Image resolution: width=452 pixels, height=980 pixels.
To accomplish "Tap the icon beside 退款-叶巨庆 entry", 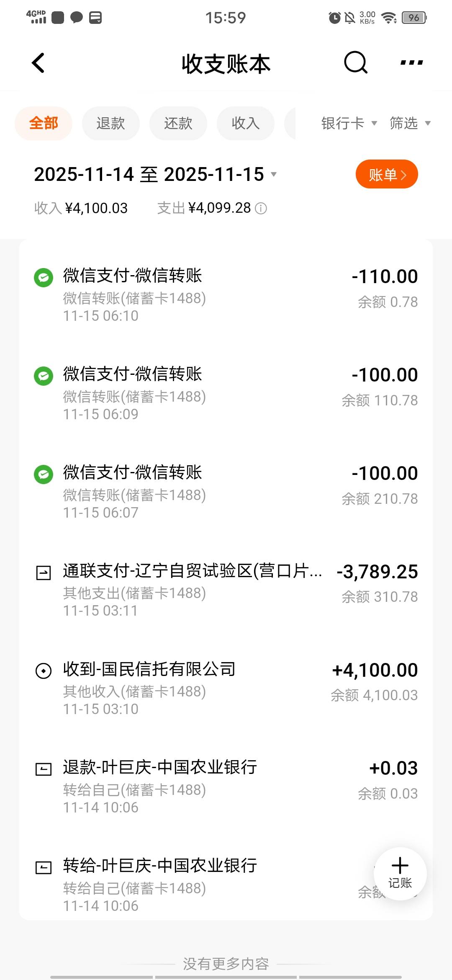I will pyautogui.click(x=44, y=769).
